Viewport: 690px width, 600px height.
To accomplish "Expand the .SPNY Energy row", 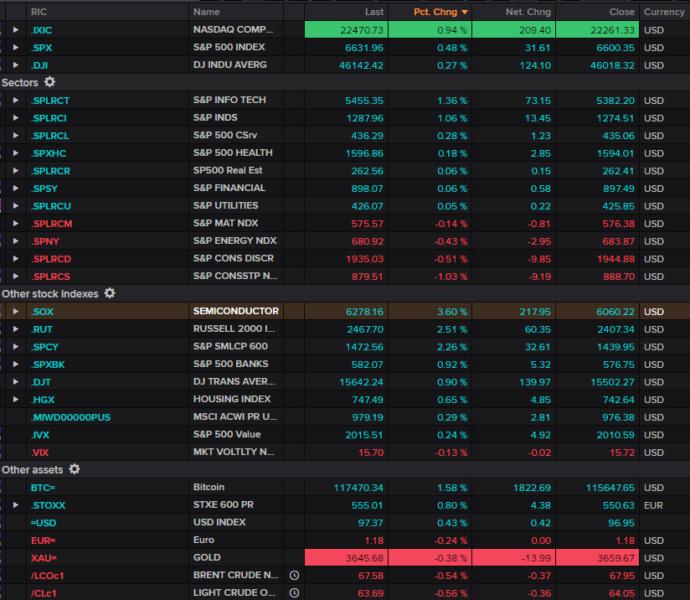I will tap(15, 241).
